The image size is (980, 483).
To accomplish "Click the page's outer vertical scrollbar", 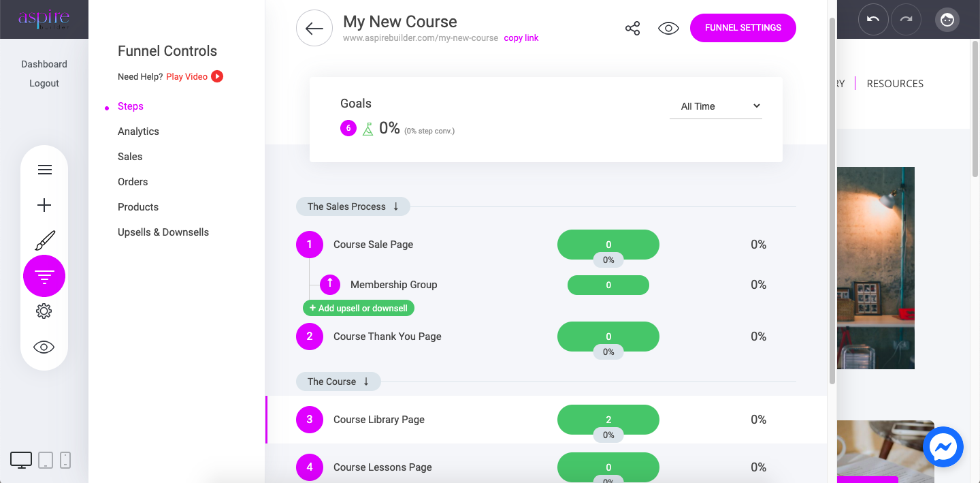I will click(x=976, y=109).
